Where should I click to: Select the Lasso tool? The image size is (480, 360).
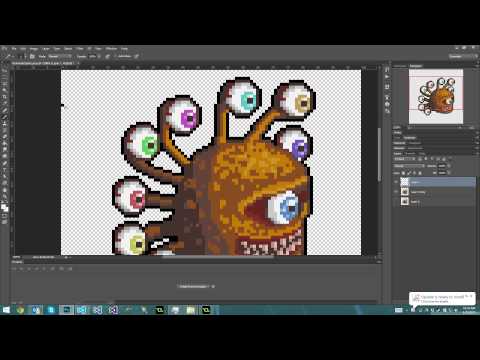tap(5, 83)
